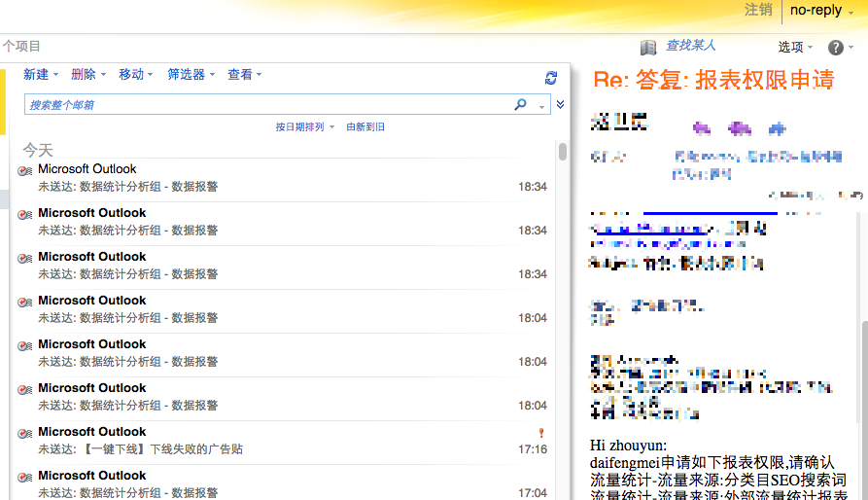Viewport: 868px width, 500px height.
Task: Click the high-importance flag at 17:16
Action: pyautogui.click(x=541, y=433)
